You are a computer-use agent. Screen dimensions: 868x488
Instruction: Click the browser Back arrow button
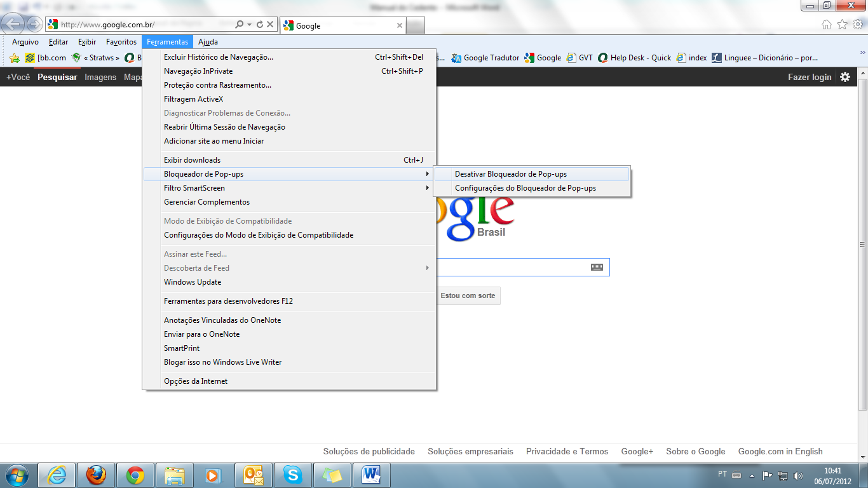[x=14, y=24]
